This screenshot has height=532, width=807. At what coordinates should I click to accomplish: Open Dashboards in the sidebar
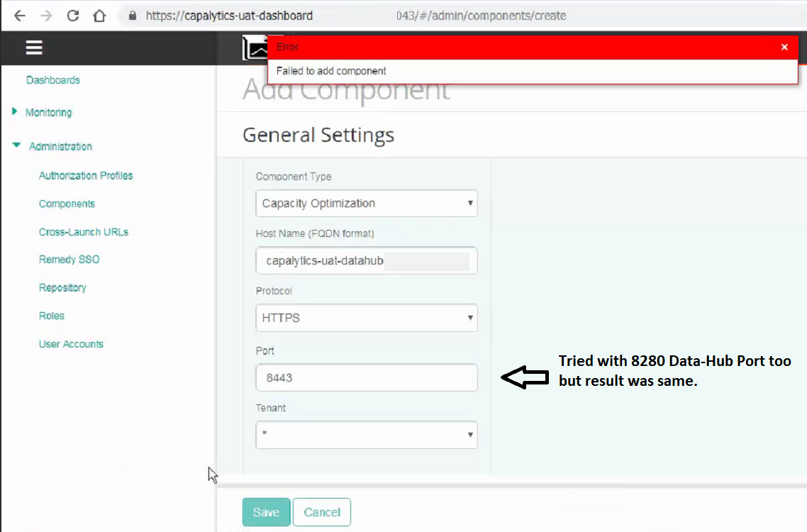[53, 80]
